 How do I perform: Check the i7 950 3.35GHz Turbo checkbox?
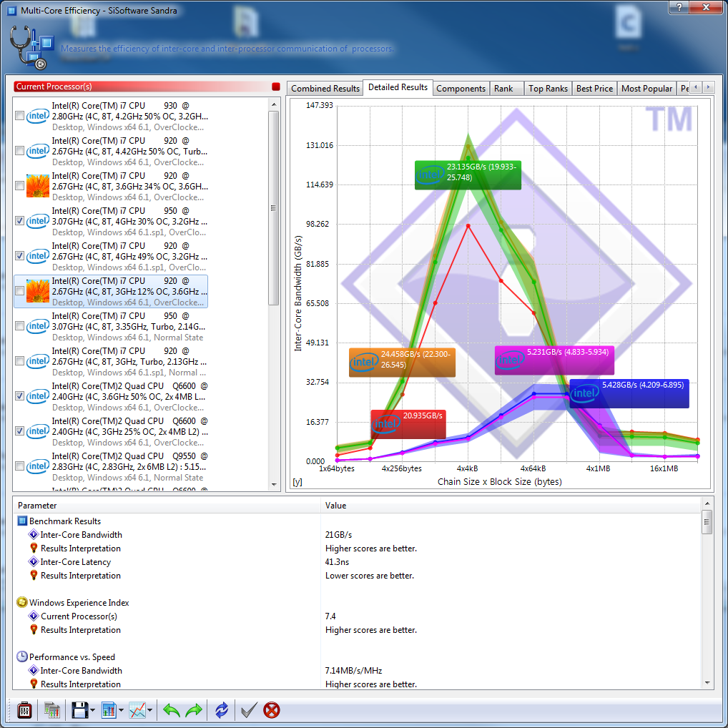[19, 326]
